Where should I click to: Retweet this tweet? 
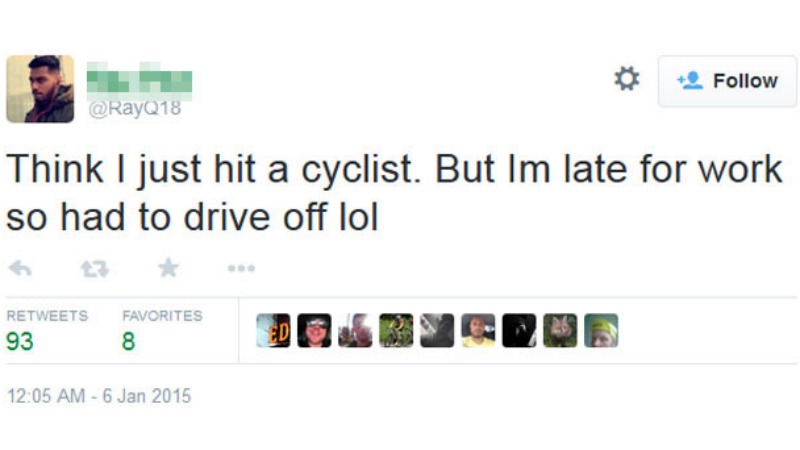(93, 268)
